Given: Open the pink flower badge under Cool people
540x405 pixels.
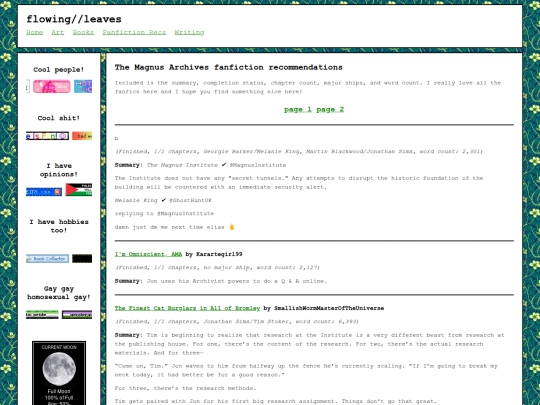Looking at the screenshot, I should (x=52, y=86).
